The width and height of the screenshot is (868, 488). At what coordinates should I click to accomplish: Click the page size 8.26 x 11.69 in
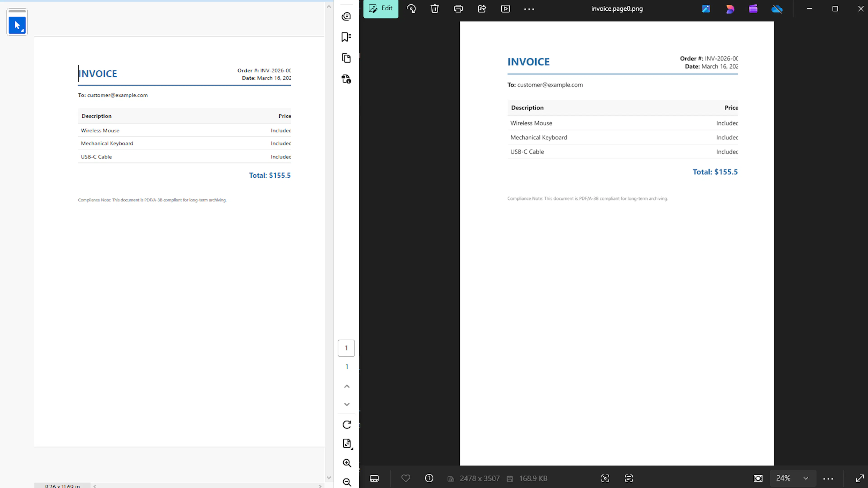coord(62,486)
